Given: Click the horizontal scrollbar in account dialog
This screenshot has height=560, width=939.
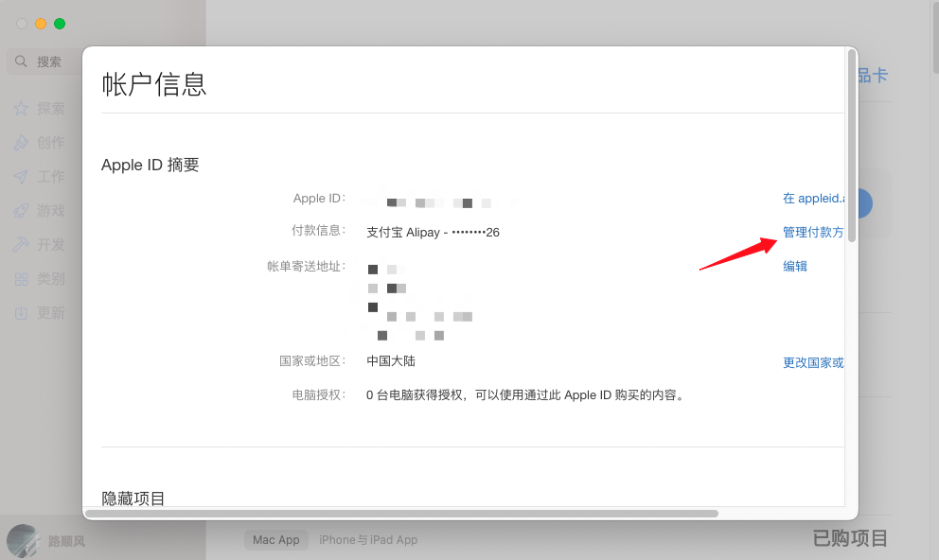Looking at the screenshot, I should click(402, 514).
